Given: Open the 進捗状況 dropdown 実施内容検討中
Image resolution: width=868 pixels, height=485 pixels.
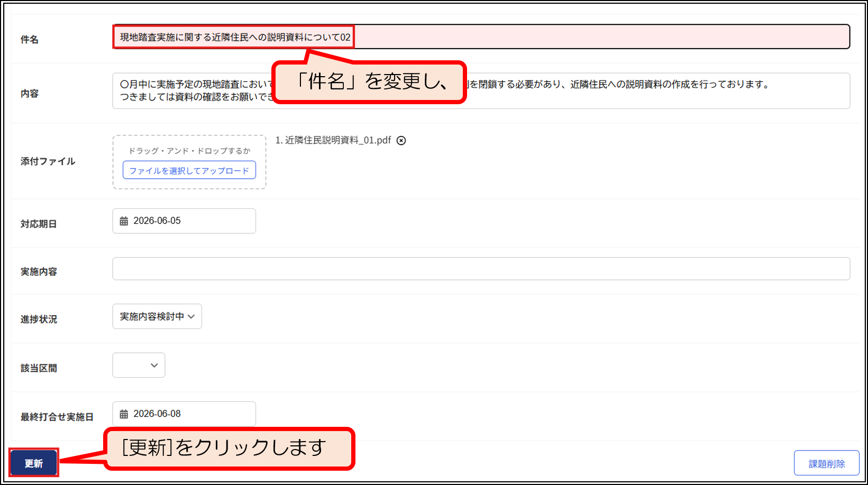Looking at the screenshot, I should (x=157, y=316).
